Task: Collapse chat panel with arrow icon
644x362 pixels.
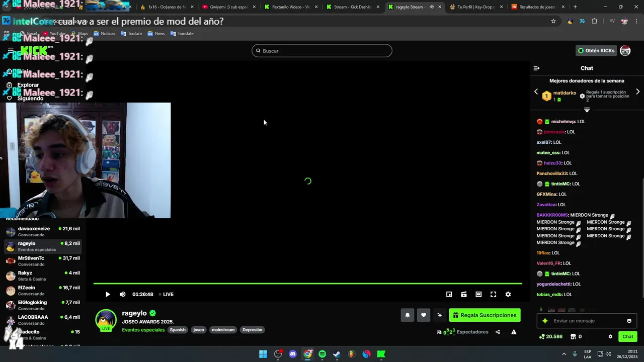Action: point(536,68)
